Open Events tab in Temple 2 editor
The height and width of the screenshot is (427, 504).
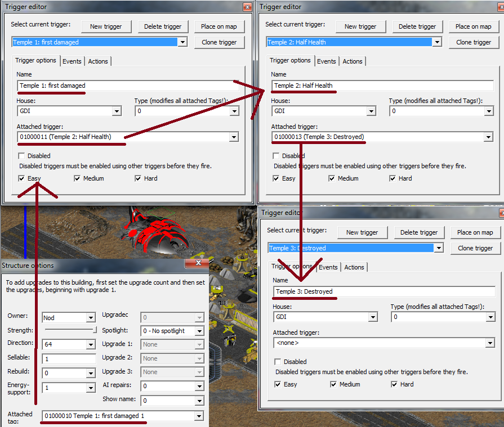[x=326, y=61]
